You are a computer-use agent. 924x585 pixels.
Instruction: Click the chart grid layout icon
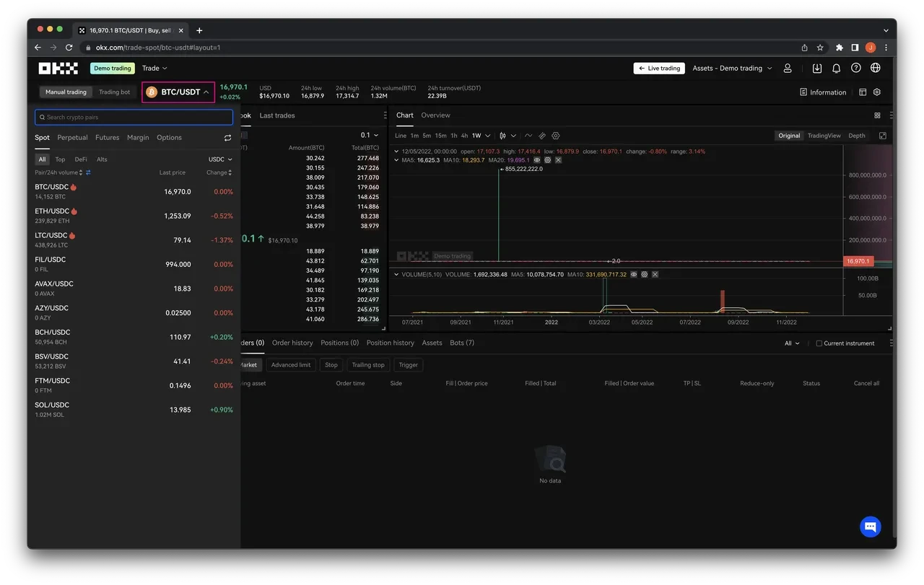click(877, 115)
